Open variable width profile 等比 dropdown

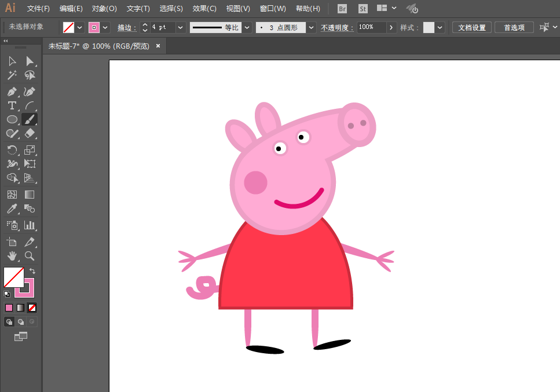[x=247, y=27]
